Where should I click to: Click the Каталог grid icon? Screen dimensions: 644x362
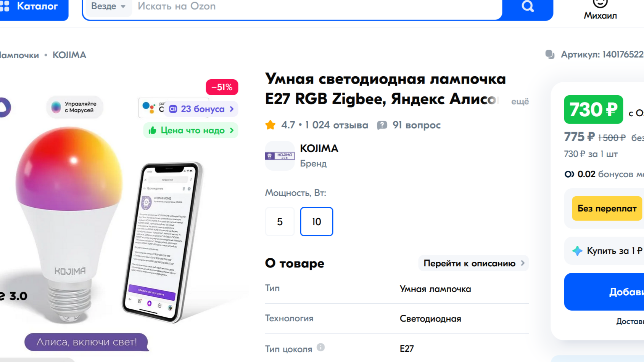(x=5, y=6)
